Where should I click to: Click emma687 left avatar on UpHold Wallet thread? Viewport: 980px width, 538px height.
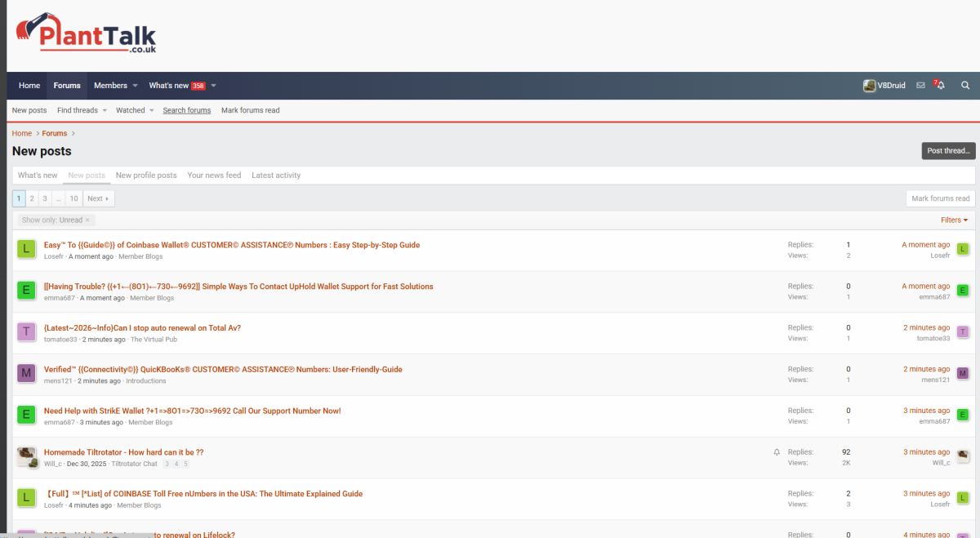26,291
